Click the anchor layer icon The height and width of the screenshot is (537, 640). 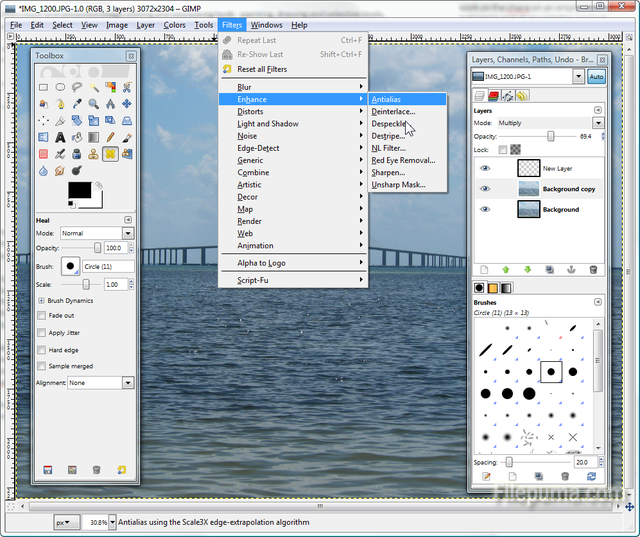[571, 269]
